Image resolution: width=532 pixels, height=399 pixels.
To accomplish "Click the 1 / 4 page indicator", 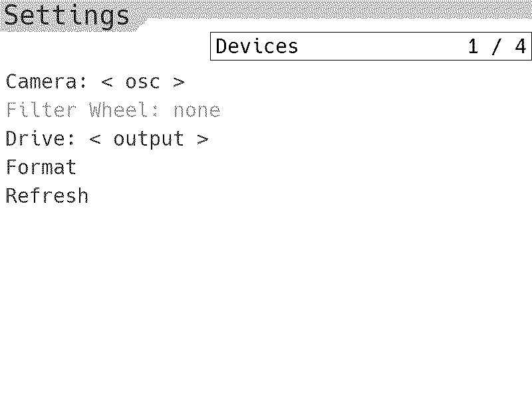I will [x=497, y=46].
